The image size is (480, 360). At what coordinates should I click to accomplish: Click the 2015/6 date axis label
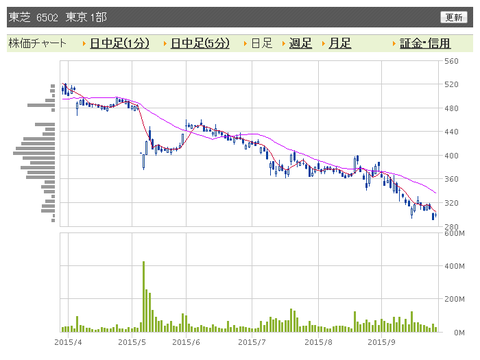(186, 342)
